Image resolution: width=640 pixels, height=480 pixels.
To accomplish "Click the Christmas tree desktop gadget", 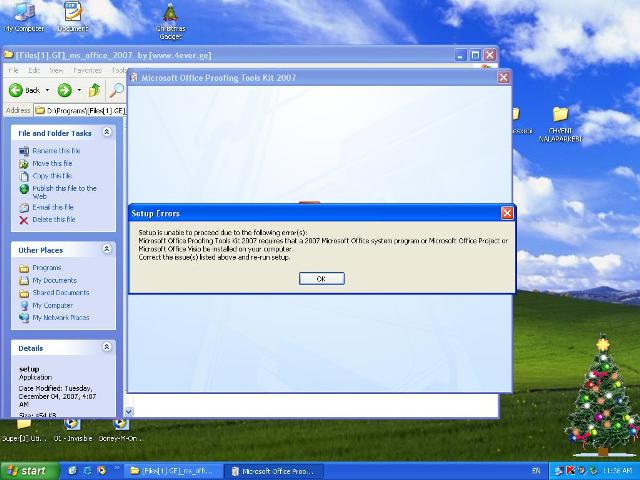I will (x=602, y=396).
